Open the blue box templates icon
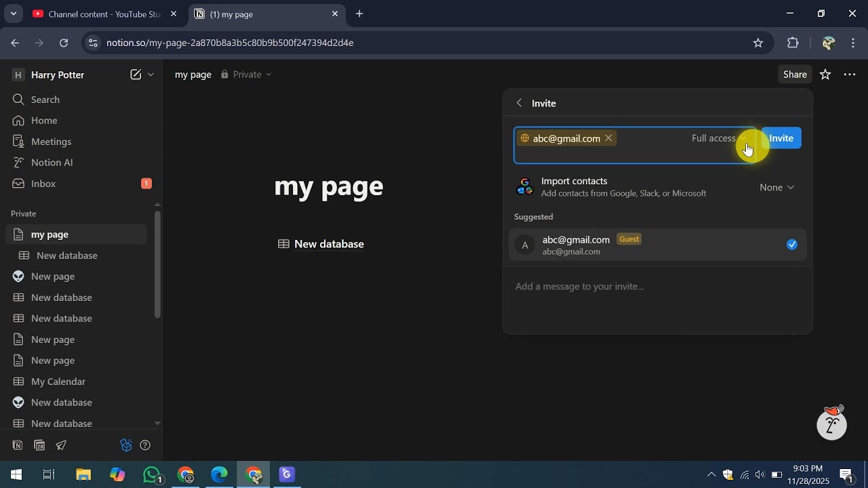 coord(125,445)
